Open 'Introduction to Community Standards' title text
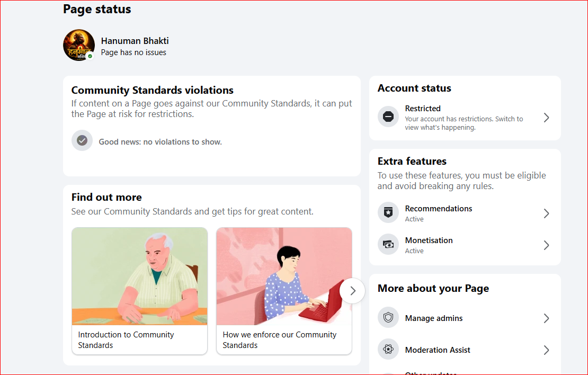This screenshot has height=375, width=588. pyautogui.click(x=126, y=340)
